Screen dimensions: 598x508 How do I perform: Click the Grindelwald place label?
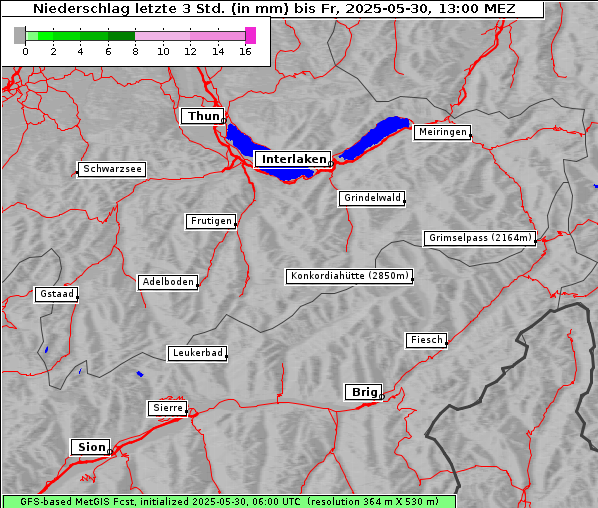click(x=372, y=198)
